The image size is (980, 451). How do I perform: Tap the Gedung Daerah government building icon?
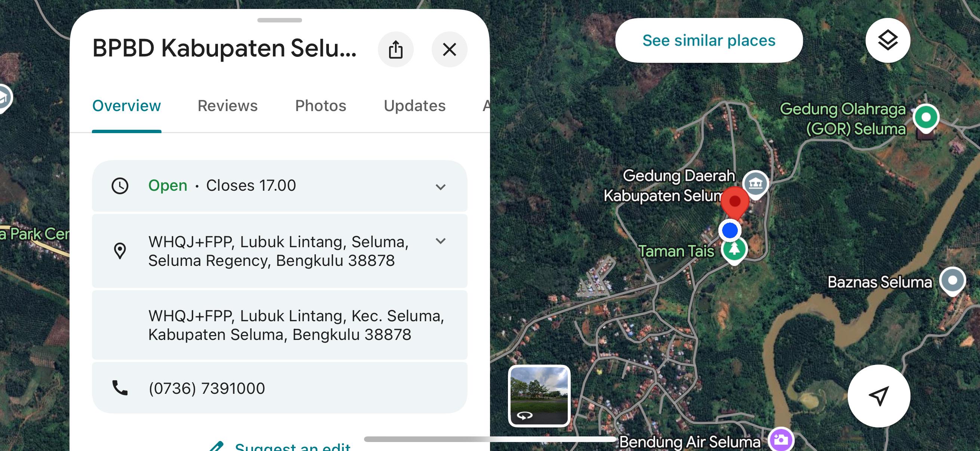(x=755, y=184)
